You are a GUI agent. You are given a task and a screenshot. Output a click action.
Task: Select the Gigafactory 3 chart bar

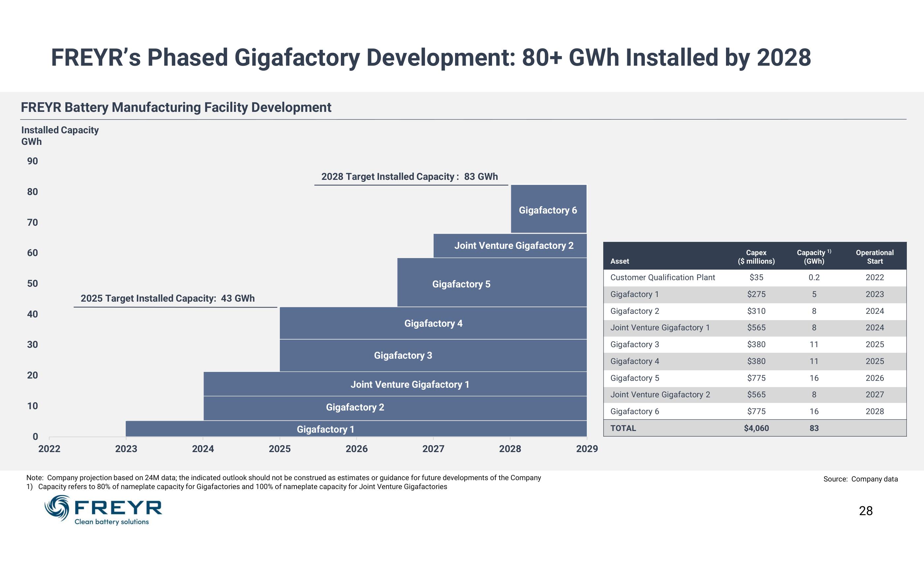(433, 355)
